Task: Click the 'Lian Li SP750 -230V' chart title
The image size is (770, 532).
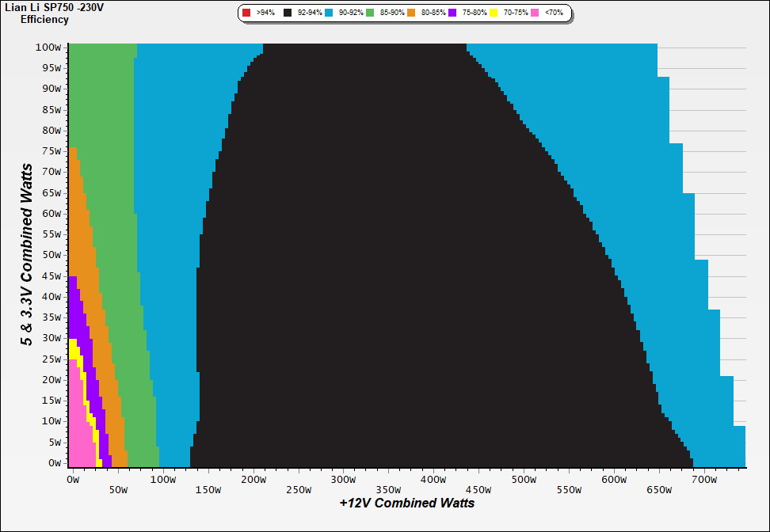Action: 54,7
